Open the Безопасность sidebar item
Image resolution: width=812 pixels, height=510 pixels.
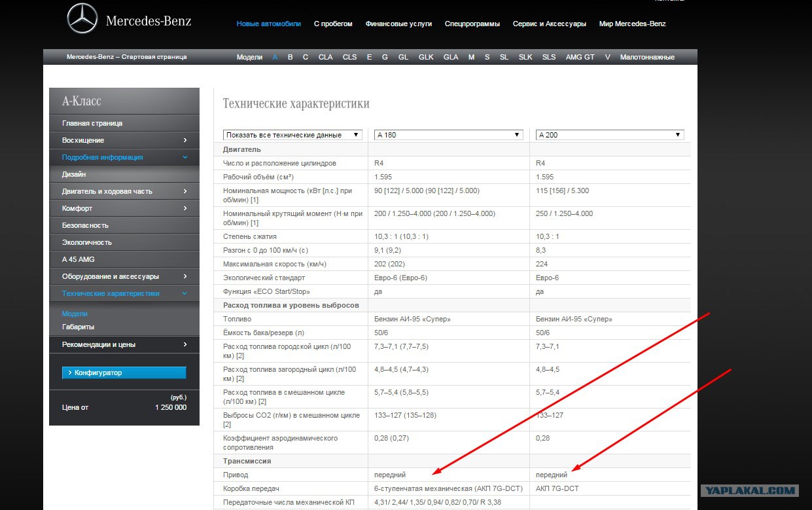click(x=85, y=225)
